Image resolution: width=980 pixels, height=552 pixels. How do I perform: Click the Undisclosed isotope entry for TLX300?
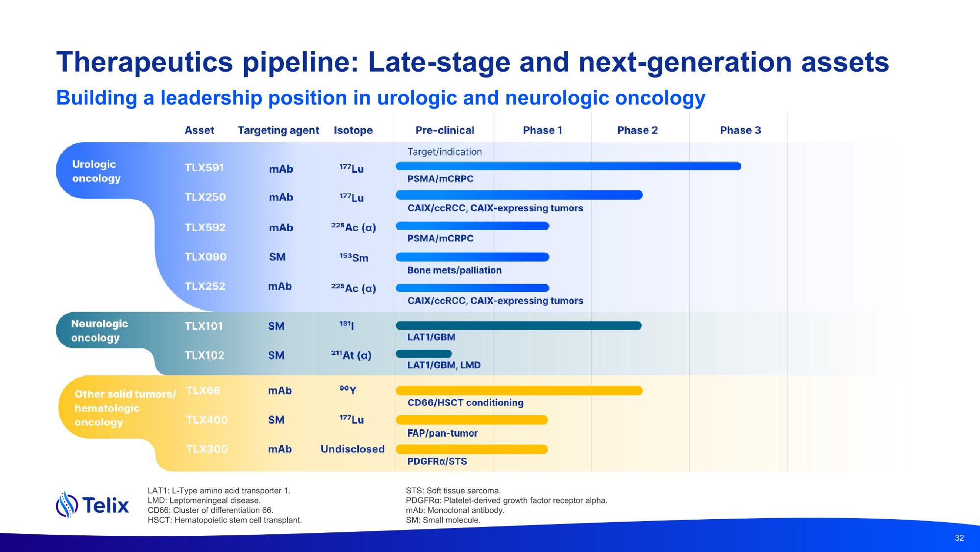tap(352, 449)
